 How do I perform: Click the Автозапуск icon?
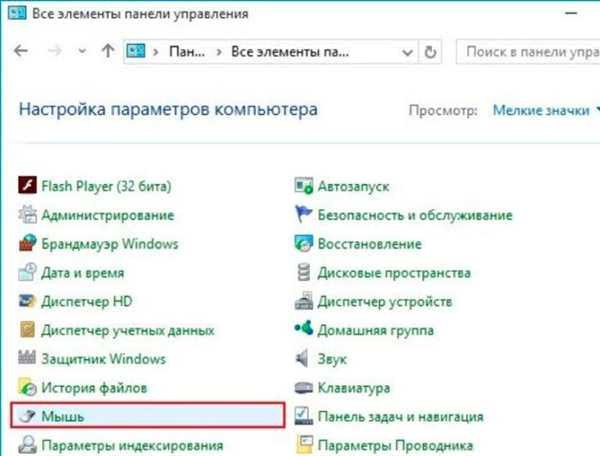304,186
